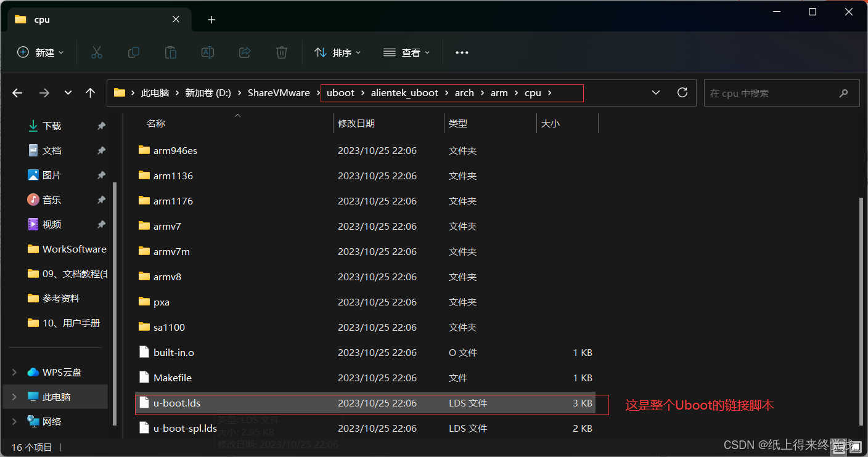This screenshot has height=457, width=868.
Task: Click the arm breadcrumb segment
Action: (499, 93)
